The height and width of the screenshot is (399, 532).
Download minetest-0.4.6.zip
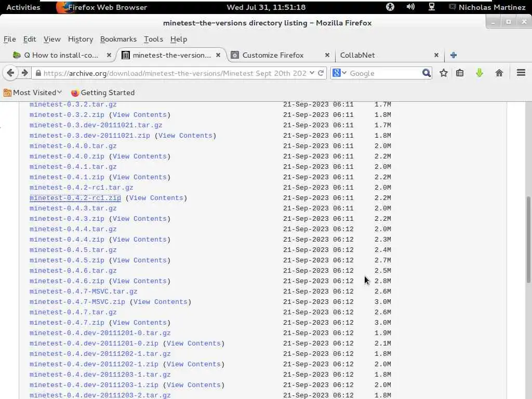(x=67, y=281)
